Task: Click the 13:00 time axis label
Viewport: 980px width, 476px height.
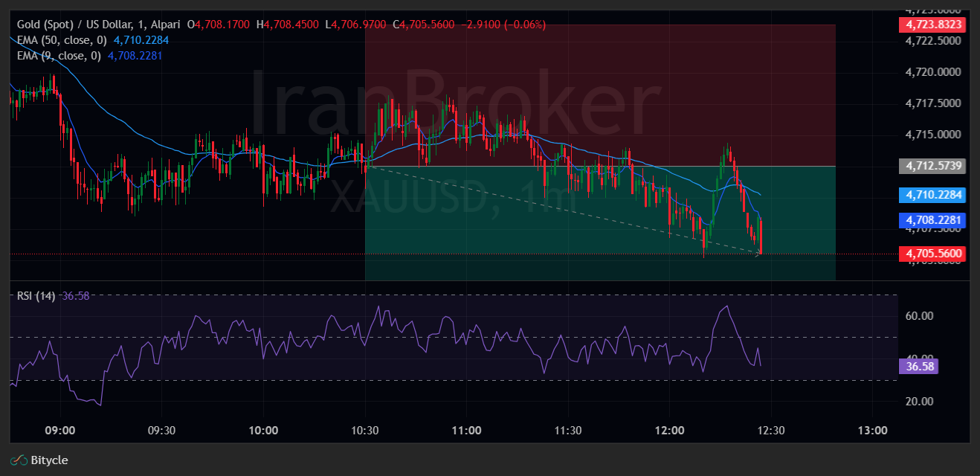Action: click(x=872, y=431)
